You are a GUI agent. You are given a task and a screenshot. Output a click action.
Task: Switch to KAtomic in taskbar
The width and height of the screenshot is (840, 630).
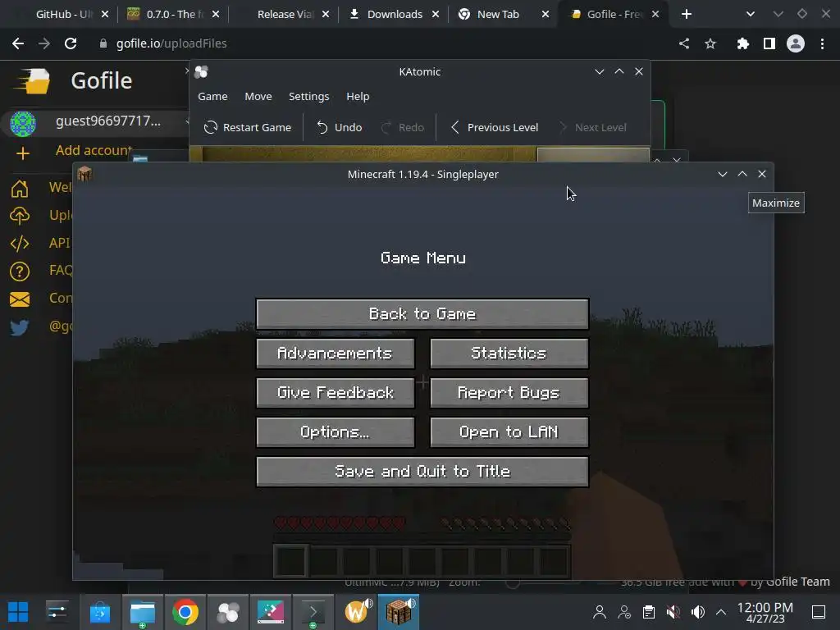pos(228,612)
